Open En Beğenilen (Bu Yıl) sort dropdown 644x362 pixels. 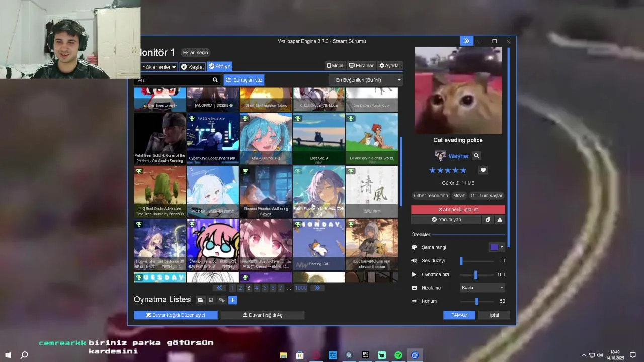click(366, 80)
